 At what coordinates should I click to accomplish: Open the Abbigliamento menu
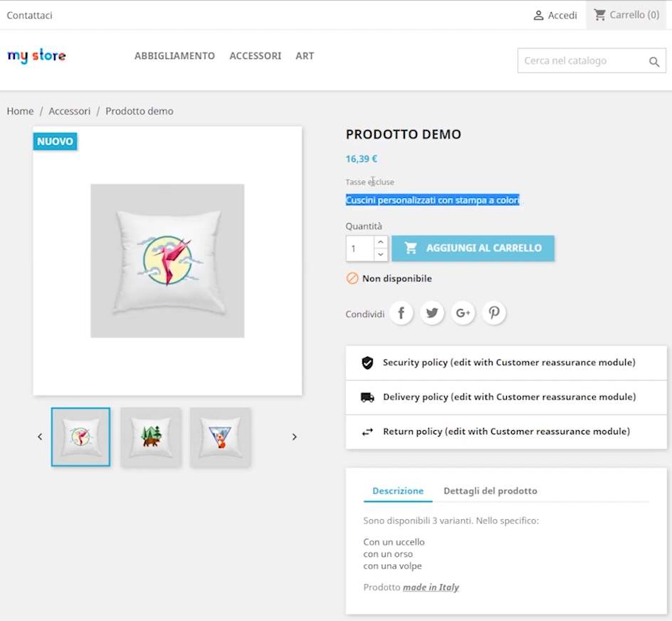pos(174,56)
